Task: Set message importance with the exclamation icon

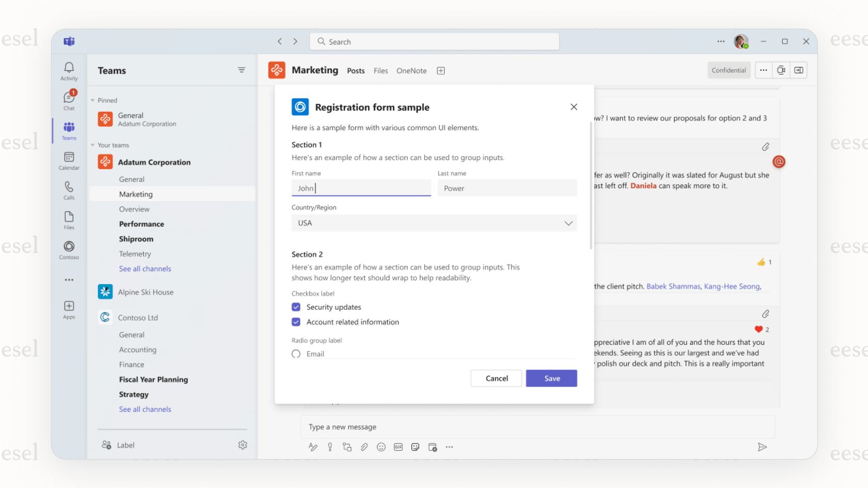Action: coord(330,447)
